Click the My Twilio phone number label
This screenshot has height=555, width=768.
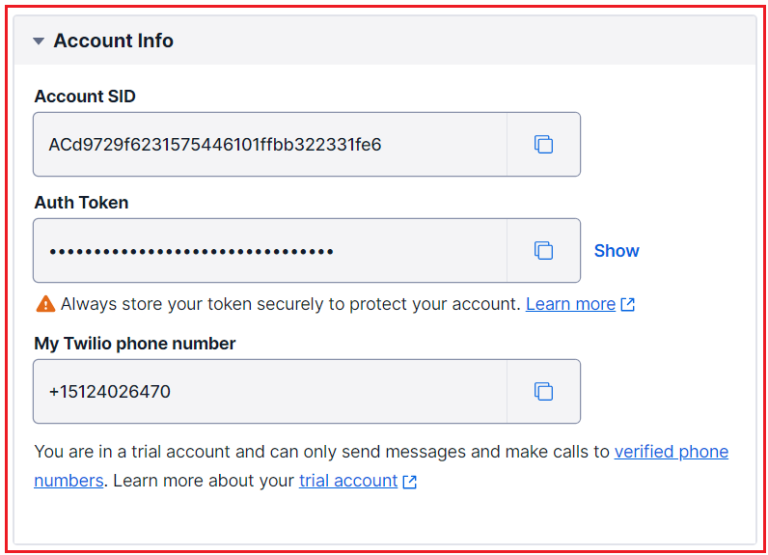pyautogui.click(x=135, y=343)
